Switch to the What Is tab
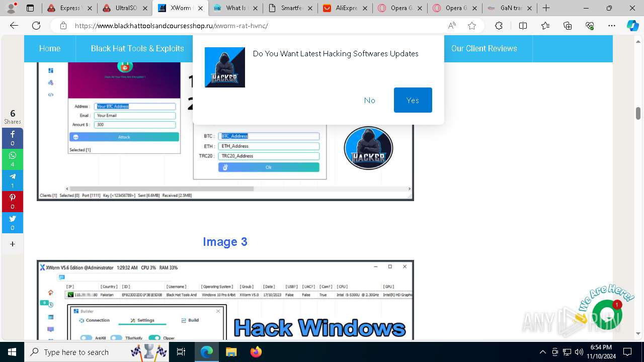Screen dimensions: 644x362 (235, 8)
